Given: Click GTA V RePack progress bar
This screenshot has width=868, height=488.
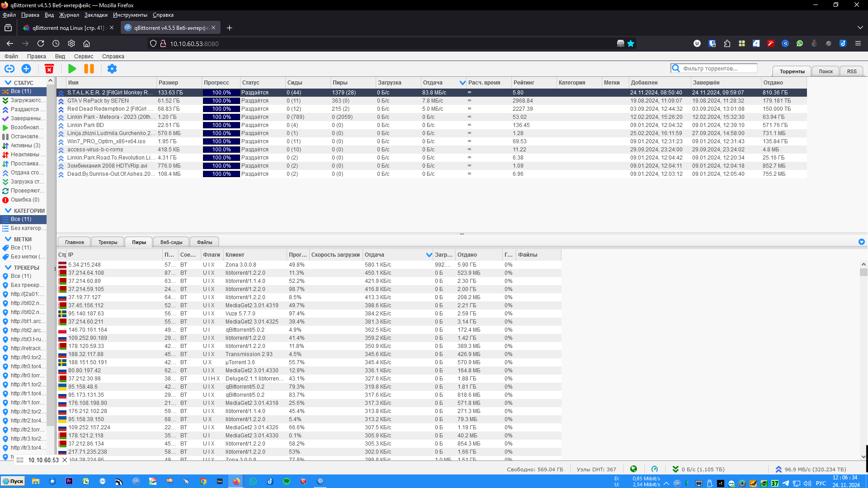Looking at the screenshot, I should 221,101.
